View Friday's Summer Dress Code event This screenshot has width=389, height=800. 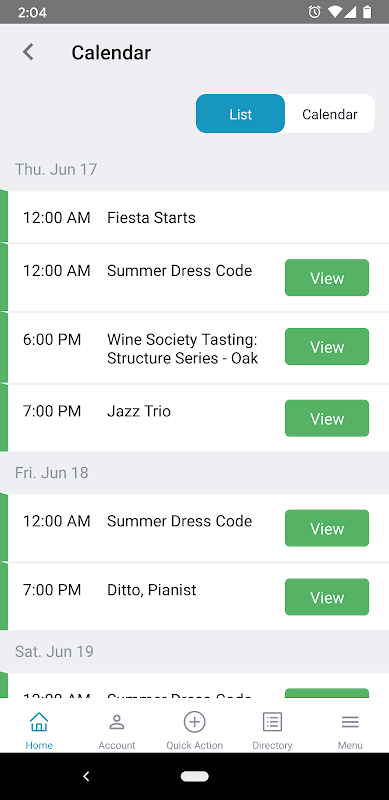click(x=327, y=528)
